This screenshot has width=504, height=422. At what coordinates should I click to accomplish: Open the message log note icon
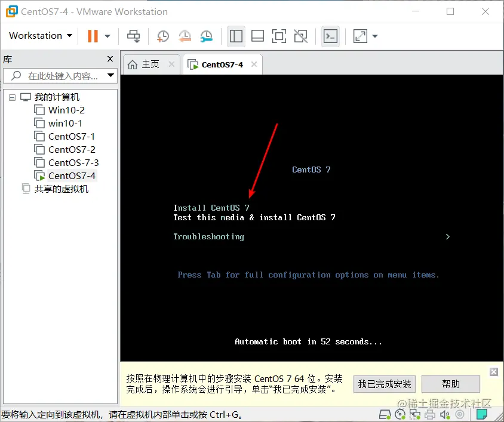481,415
